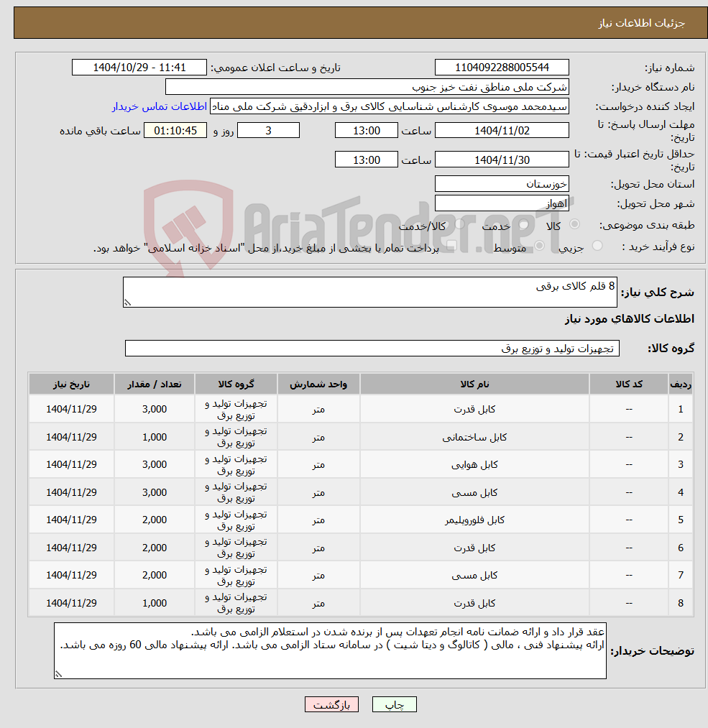Click the جزئیات اطلاعات نیاز page header
This screenshot has height=728, width=708.
[x=641, y=23]
